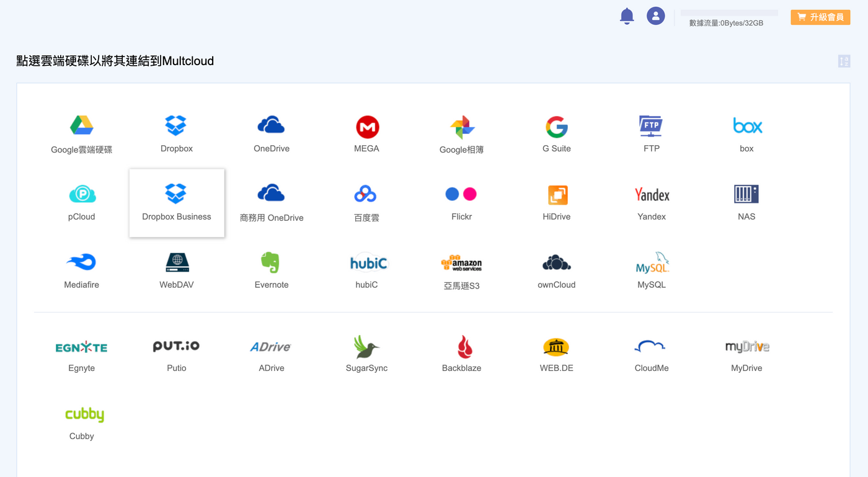Select the OneDrive cloud icon
The width and height of the screenshot is (868, 477).
(271, 126)
